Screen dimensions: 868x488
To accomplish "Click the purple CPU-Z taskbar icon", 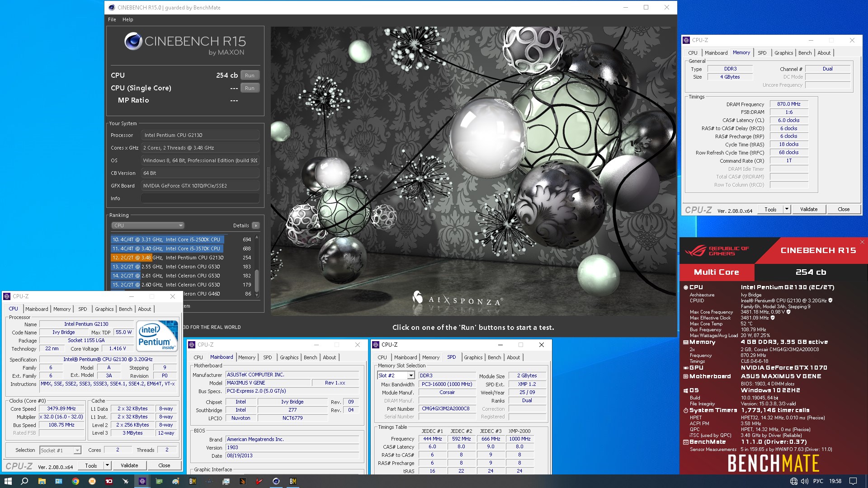I will coord(142,481).
